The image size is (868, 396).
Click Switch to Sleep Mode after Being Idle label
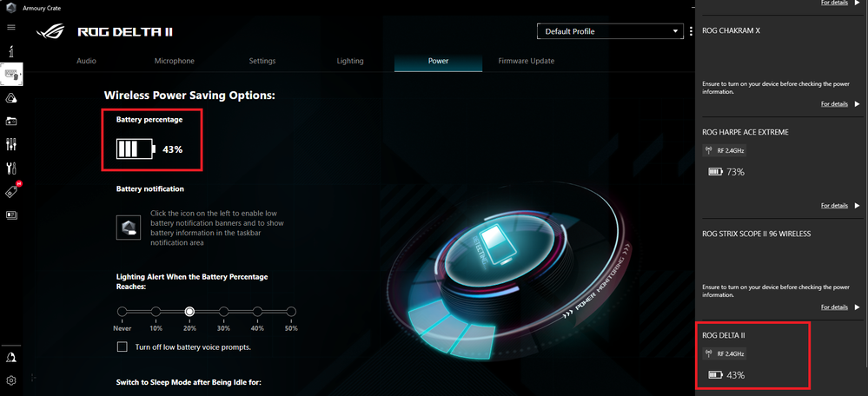[x=189, y=382]
